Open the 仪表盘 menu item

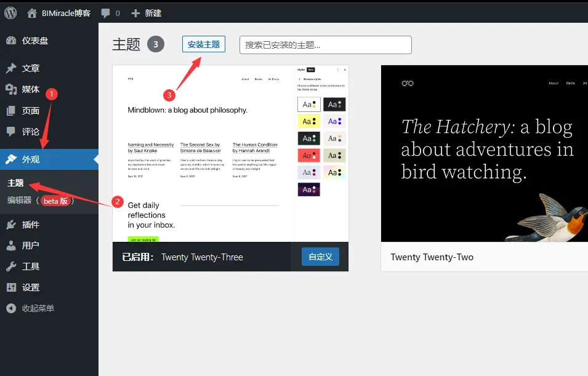pyautogui.click(x=49, y=41)
